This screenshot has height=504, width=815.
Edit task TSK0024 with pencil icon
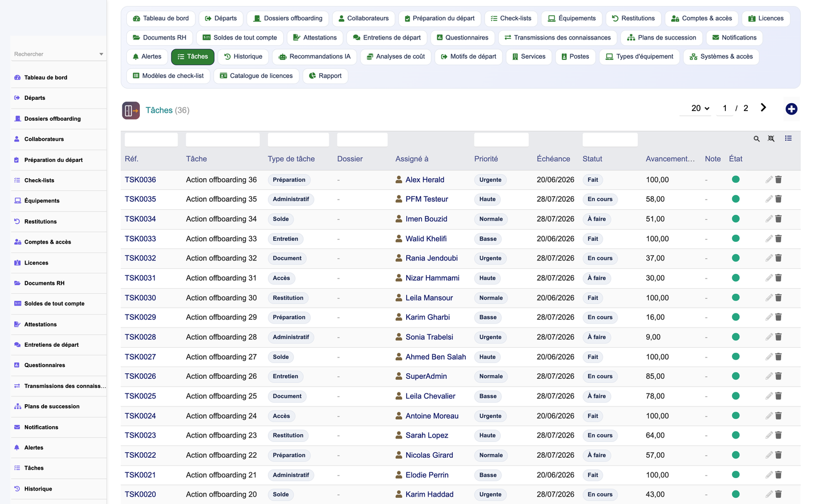point(769,416)
